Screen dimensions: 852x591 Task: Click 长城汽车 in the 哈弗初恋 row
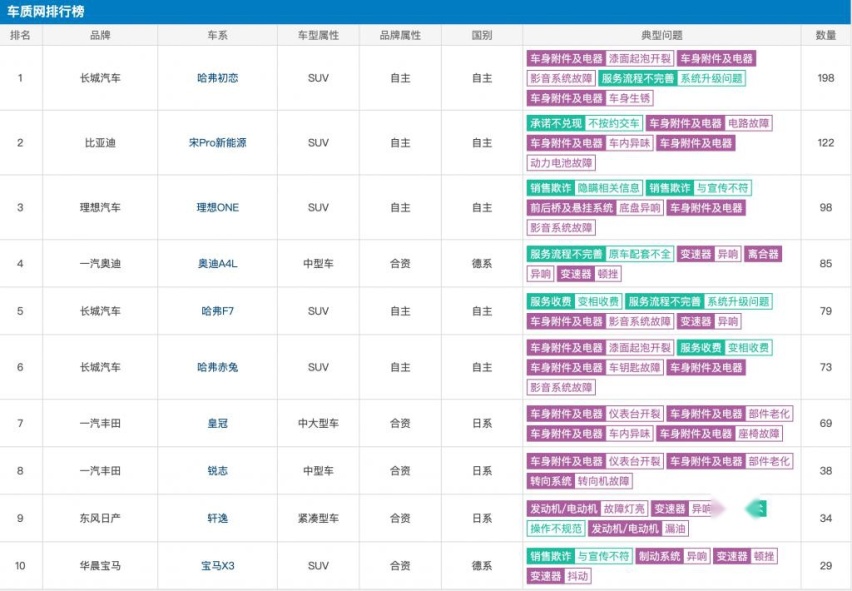tap(100, 78)
